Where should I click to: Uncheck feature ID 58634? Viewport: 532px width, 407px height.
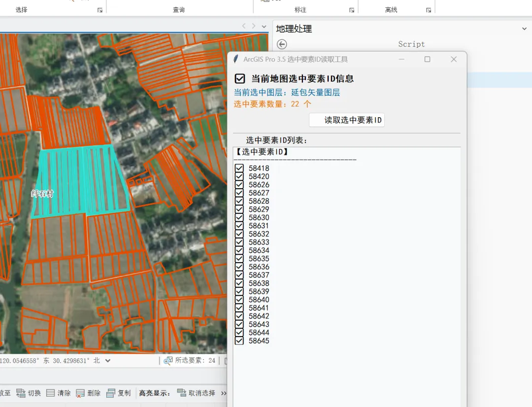coord(239,250)
